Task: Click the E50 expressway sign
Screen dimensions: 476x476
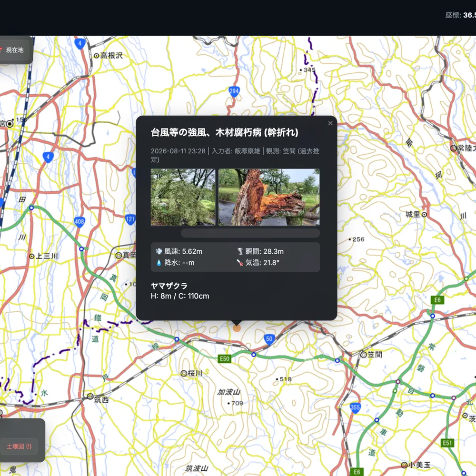Action: click(225, 359)
